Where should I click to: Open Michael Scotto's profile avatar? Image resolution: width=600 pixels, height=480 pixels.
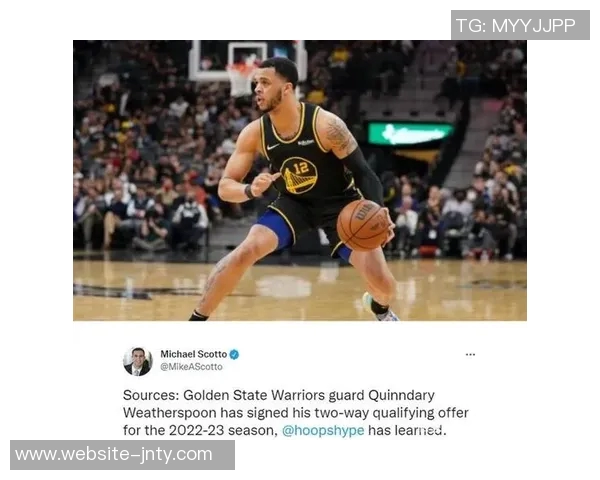click(x=138, y=361)
